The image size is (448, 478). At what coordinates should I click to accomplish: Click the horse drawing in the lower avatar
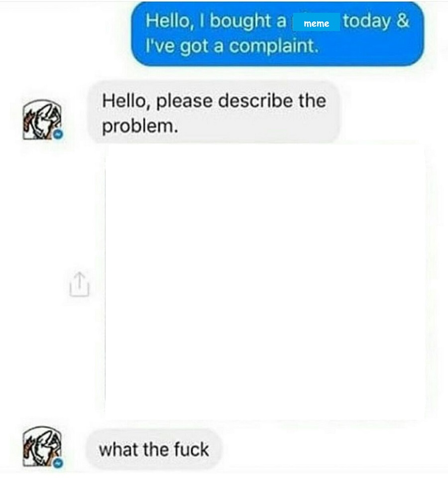tap(42, 447)
